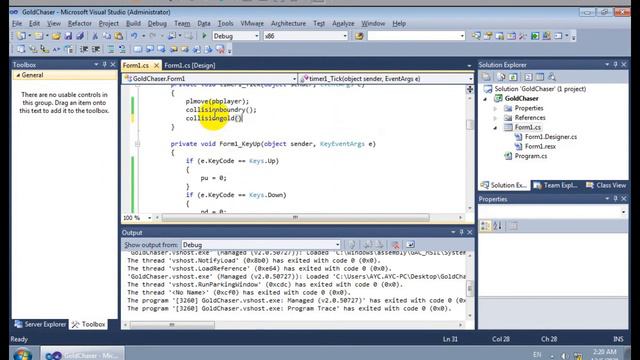Viewport: 640px width, 360px height.
Task: Click the Save icon in toolbar
Action: (x=68, y=36)
